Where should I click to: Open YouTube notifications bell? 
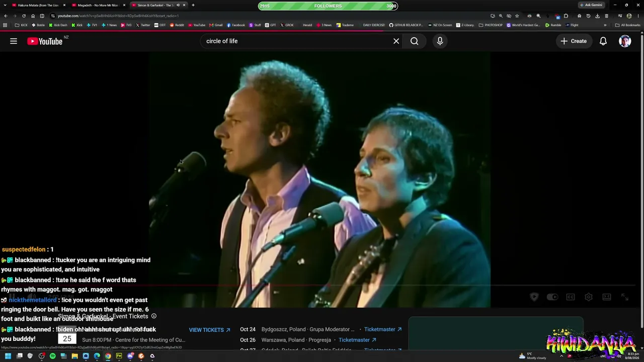[x=603, y=41]
